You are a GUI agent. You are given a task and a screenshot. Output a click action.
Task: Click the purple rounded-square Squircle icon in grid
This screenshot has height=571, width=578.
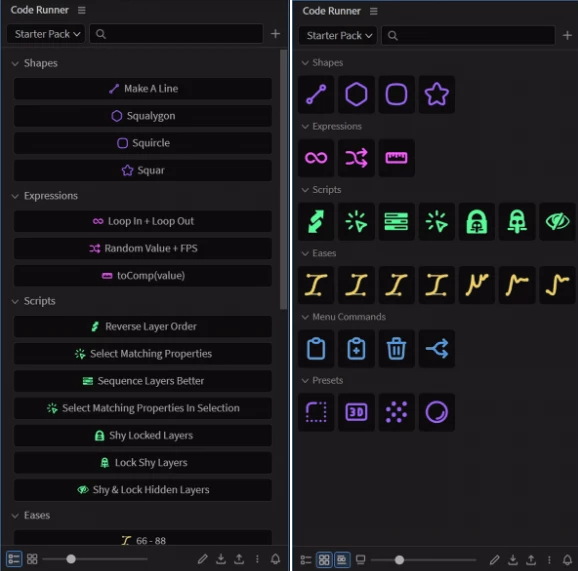pos(396,94)
